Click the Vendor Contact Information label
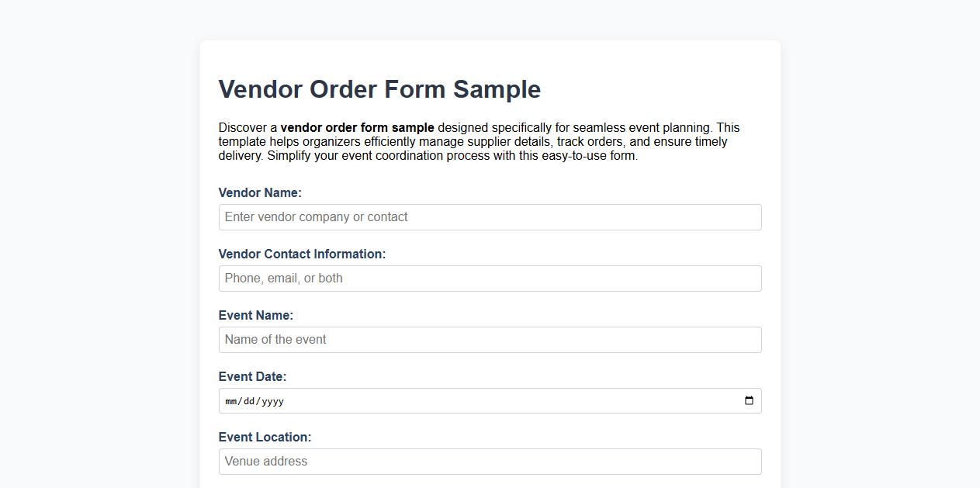980x488 pixels. pyautogui.click(x=302, y=254)
